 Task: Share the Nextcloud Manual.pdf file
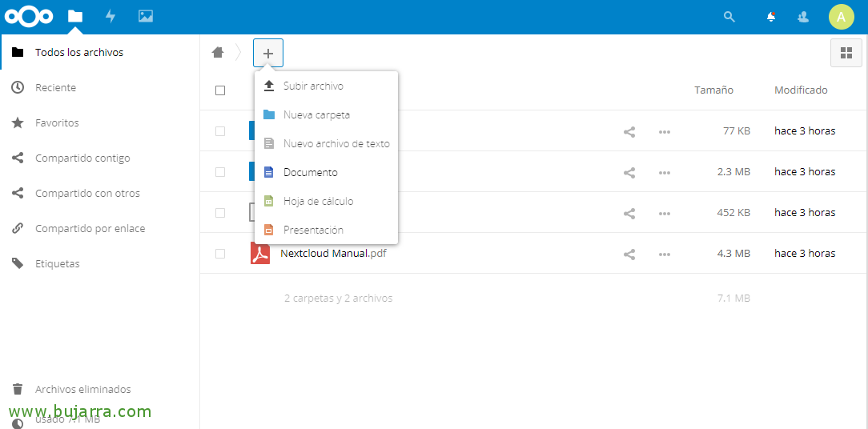[629, 254]
